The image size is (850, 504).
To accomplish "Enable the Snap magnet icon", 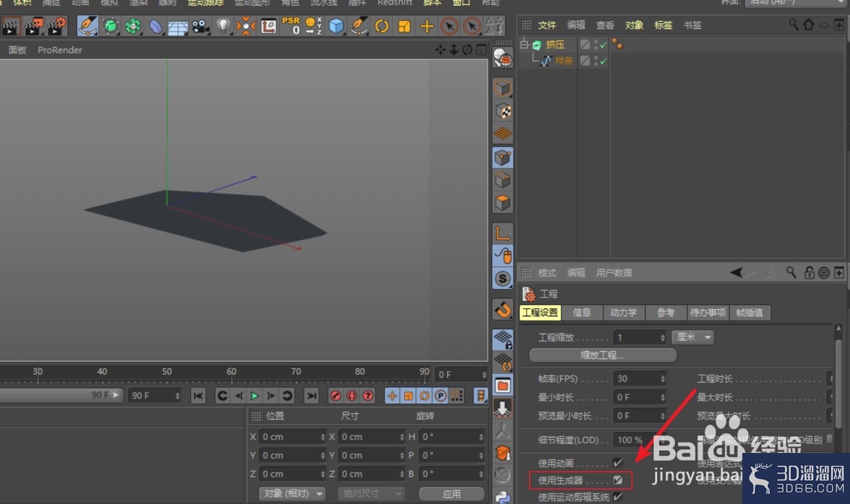I will click(x=503, y=309).
